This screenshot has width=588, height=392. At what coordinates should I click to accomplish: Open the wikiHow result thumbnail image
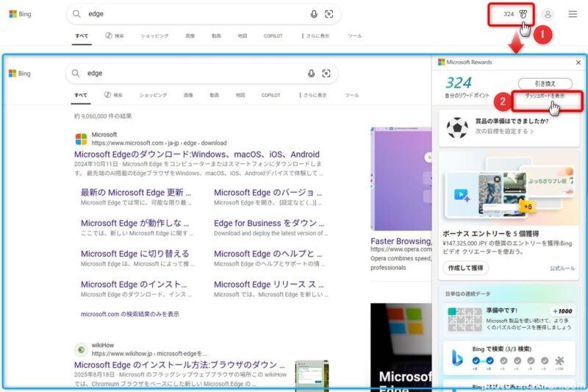[x=312, y=375]
